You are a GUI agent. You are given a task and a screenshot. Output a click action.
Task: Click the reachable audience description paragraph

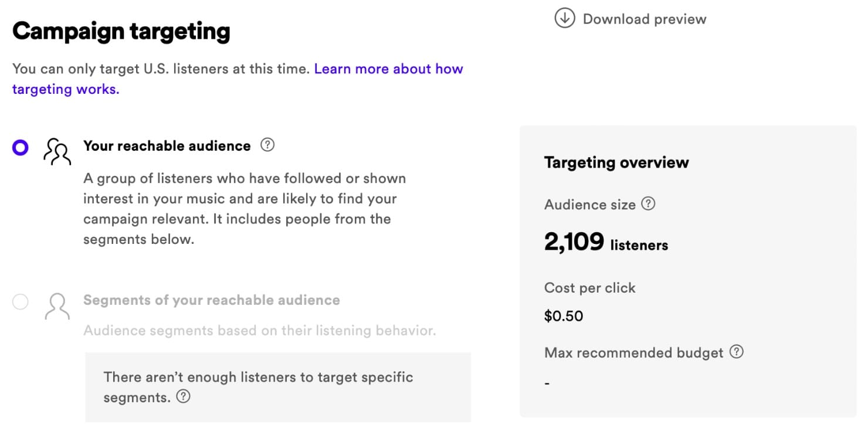coord(245,209)
